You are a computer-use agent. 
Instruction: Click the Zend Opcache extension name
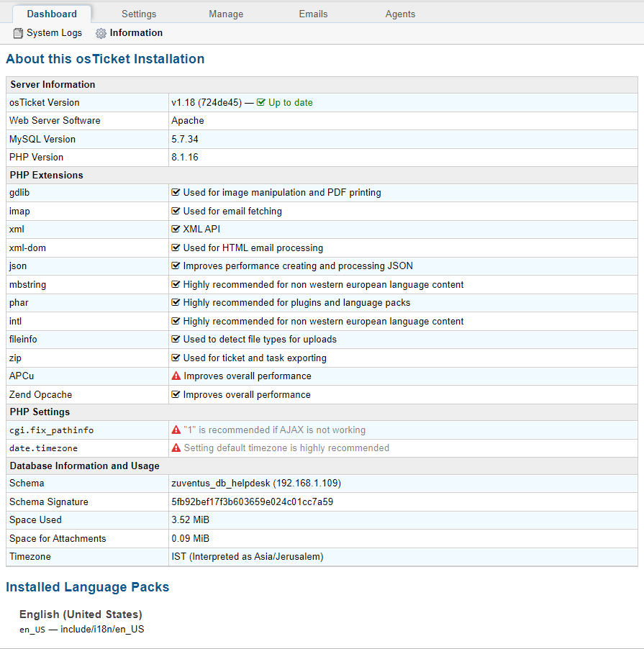(40, 394)
